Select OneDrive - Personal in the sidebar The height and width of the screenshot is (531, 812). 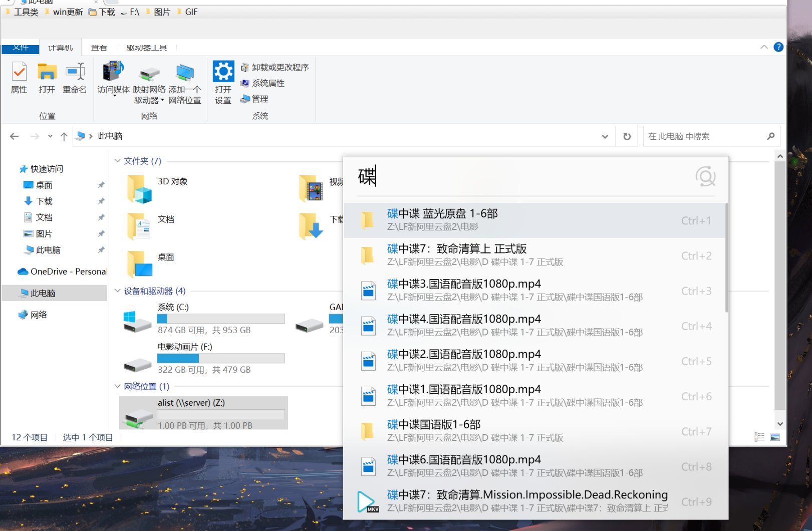pyautogui.click(x=62, y=272)
